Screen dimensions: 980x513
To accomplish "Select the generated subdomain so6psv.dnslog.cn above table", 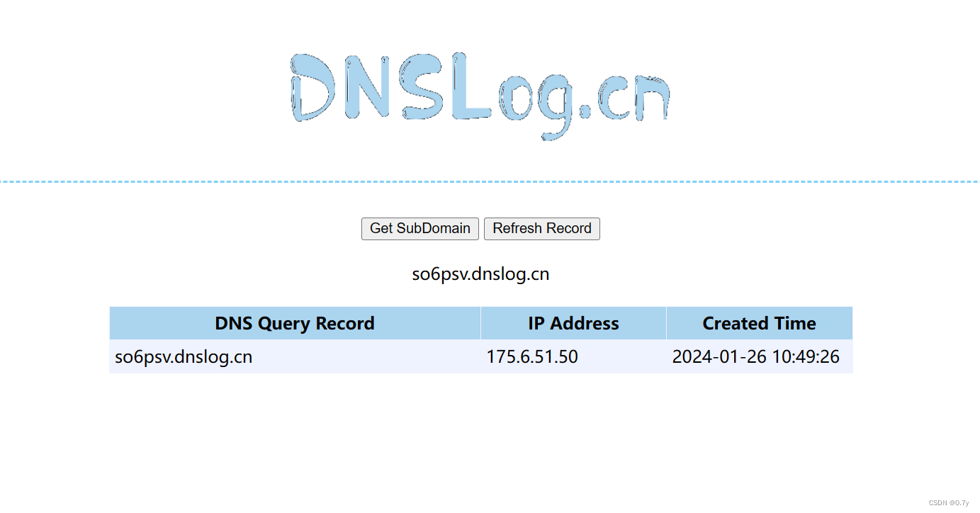I will (x=481, y=274).
